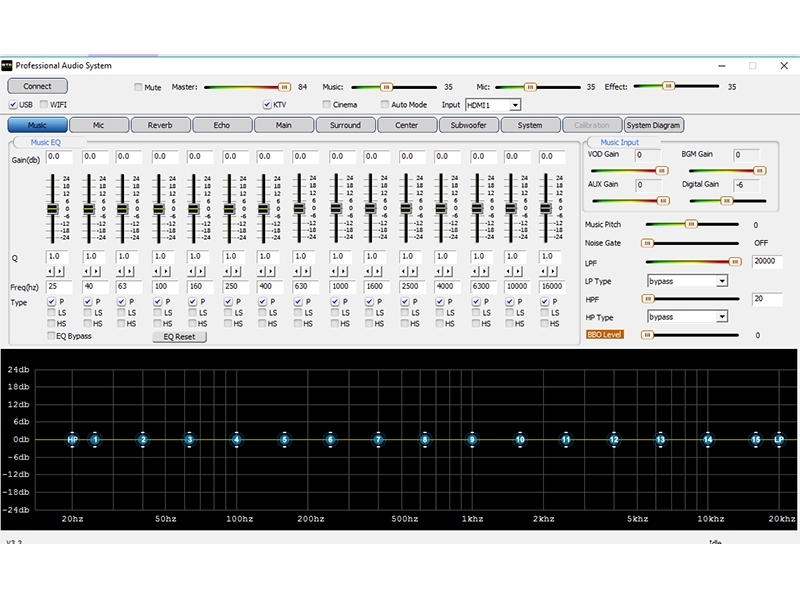The width and height of the screenshot is (800, 599).
Task: Select EQ node 3 on the graph
Action: coord(190,439)
